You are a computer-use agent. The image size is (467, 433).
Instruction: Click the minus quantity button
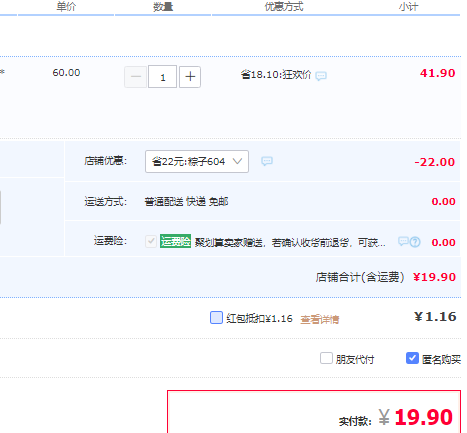[x=136, y=77]
